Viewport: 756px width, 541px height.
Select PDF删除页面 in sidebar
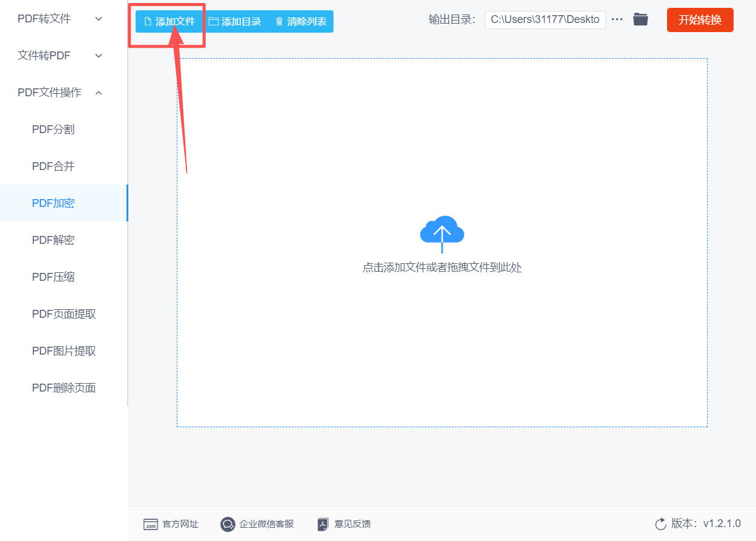click(64, 388)
